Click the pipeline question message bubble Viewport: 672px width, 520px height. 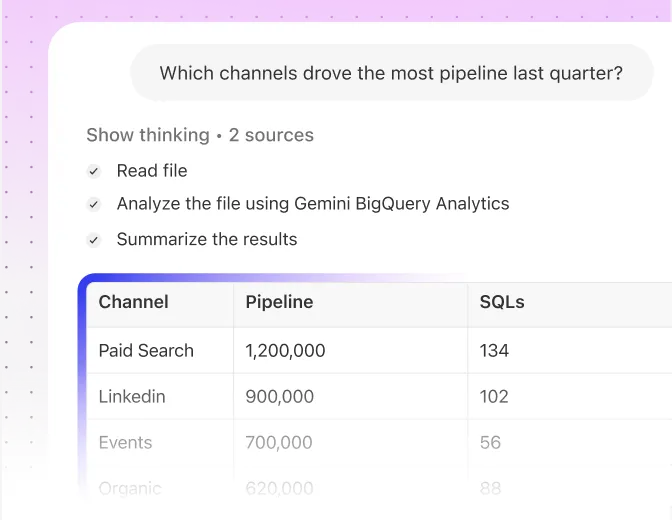click(391, 73)
